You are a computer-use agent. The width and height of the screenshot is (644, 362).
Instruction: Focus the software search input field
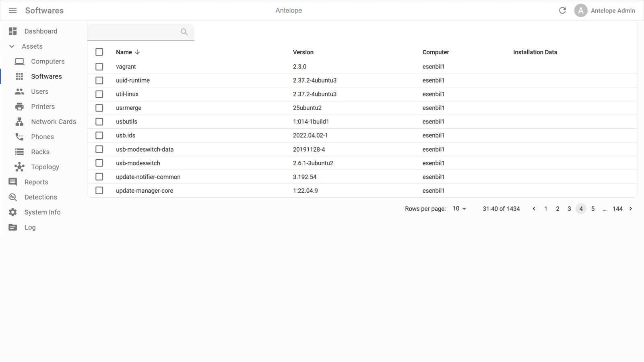tap(141, 32)
